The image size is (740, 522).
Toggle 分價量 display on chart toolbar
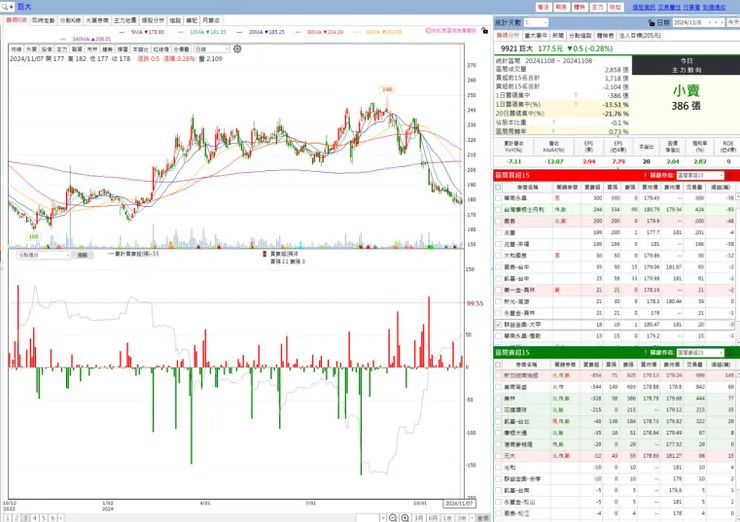coord(181,49)
